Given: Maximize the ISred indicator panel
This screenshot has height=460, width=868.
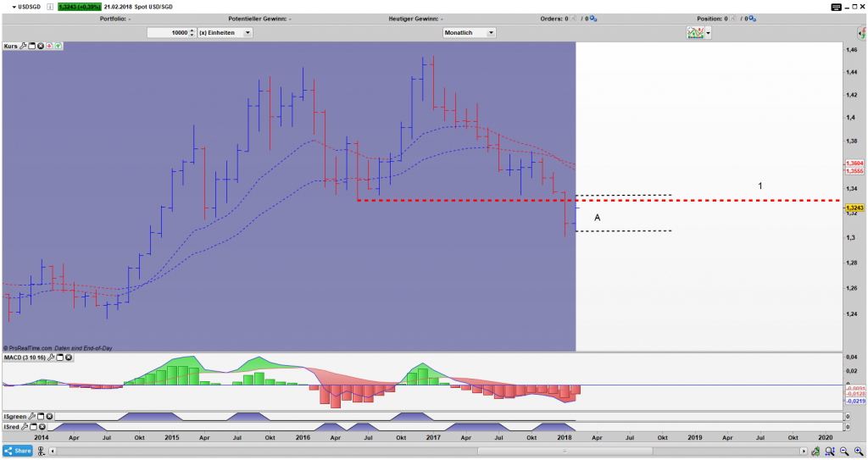Looking at the screenshot, I should pyautogui.click(x=33, y=427).
